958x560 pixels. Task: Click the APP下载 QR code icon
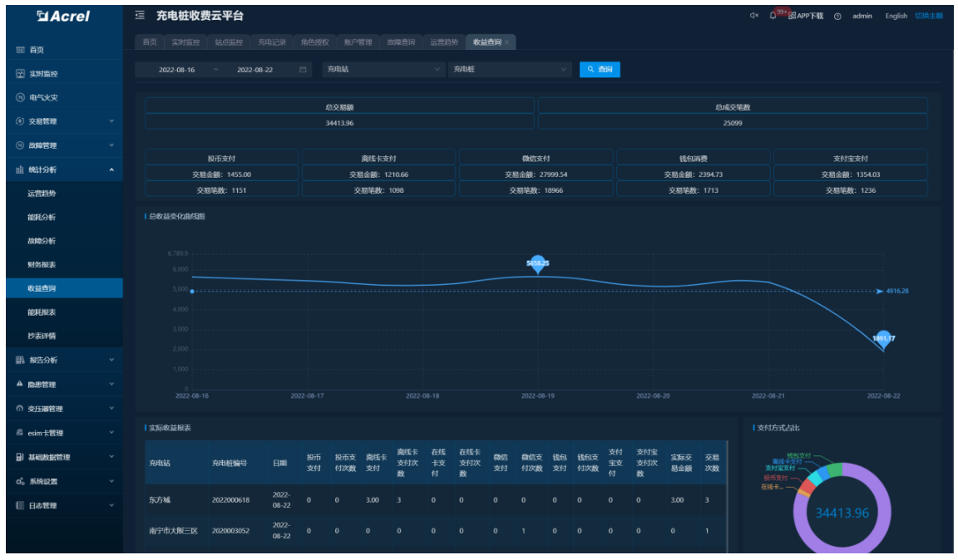point(793,16)
